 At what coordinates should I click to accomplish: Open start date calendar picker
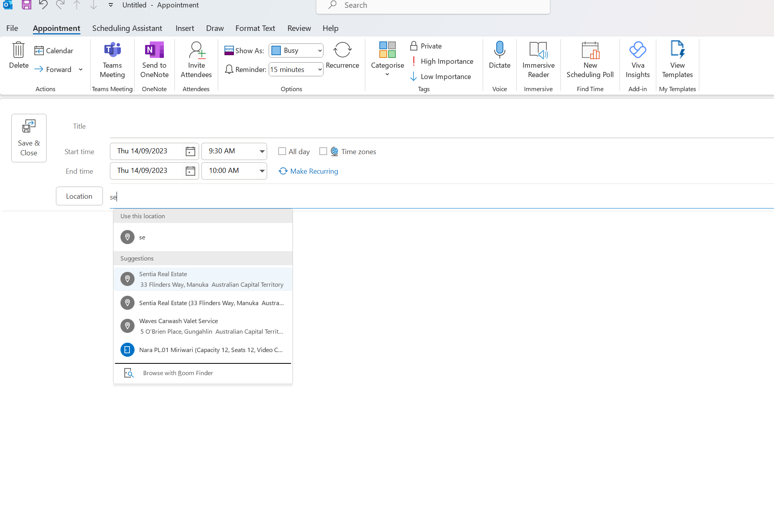[x=190, y=151]
